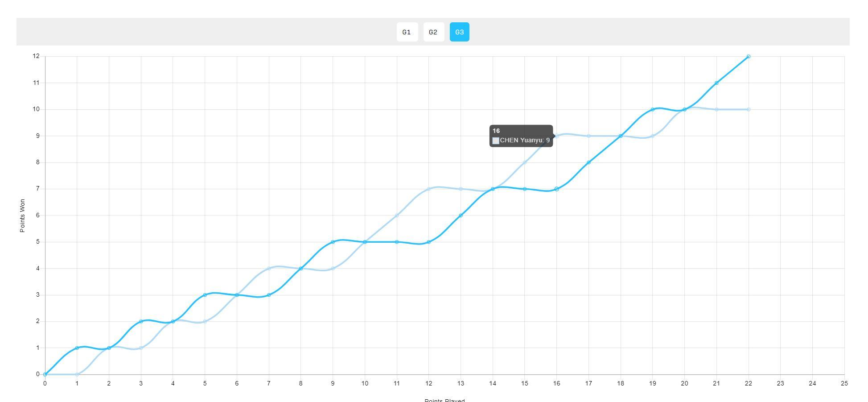Click dark line point at 17 played, 8 won

(x=588, y=162)
